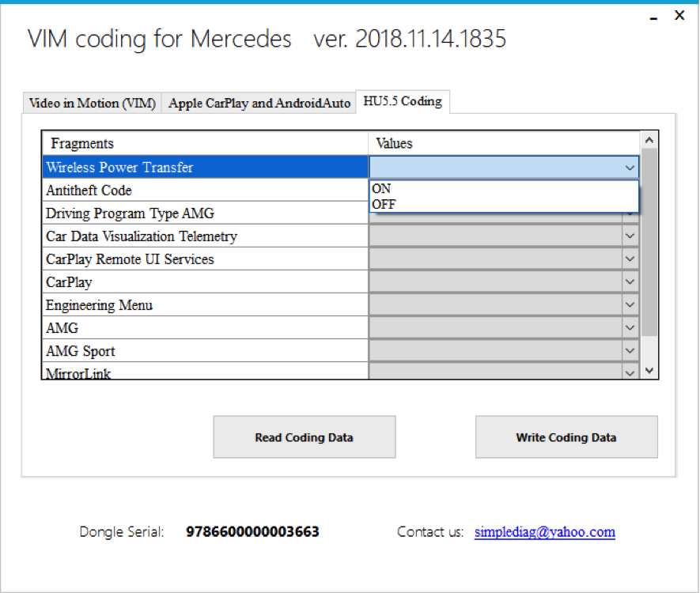Select the AMG fragment row
Image resolution: width=700 pixels, height=593 pixels.
[206, 328]
